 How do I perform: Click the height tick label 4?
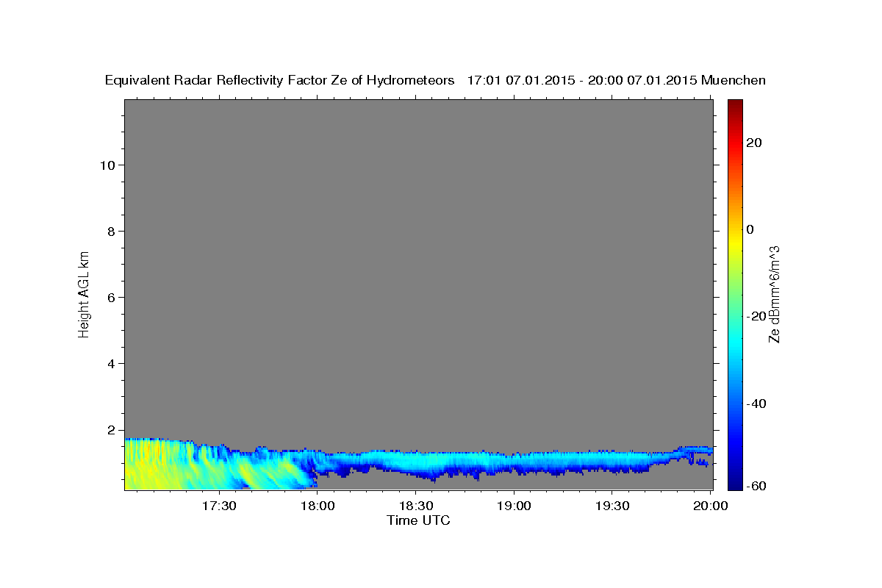click(112, 364)
